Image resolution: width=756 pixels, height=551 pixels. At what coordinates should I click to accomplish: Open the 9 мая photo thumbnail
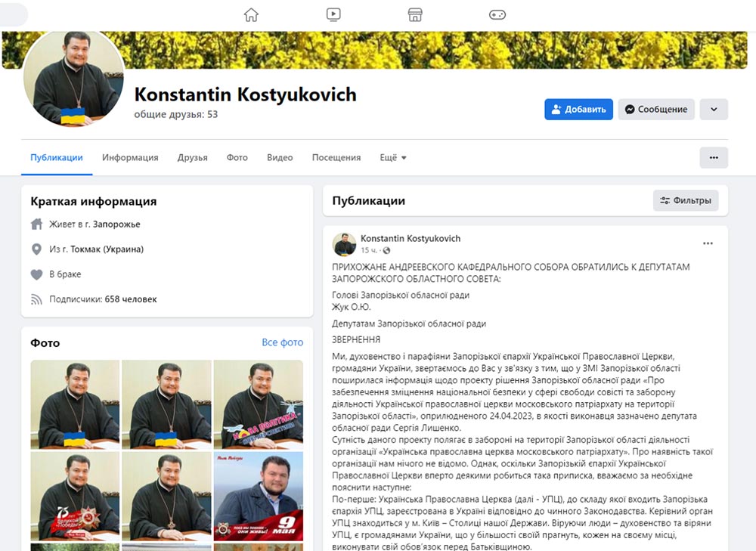pos(259,496)
